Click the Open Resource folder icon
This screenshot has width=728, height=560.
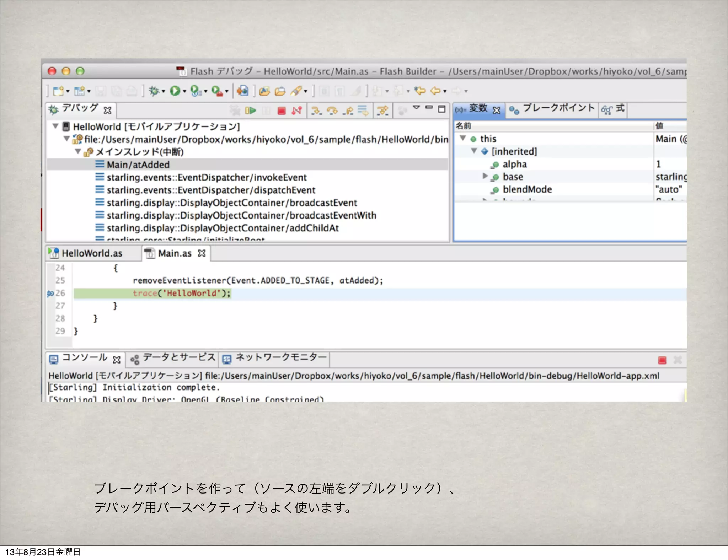280,91
